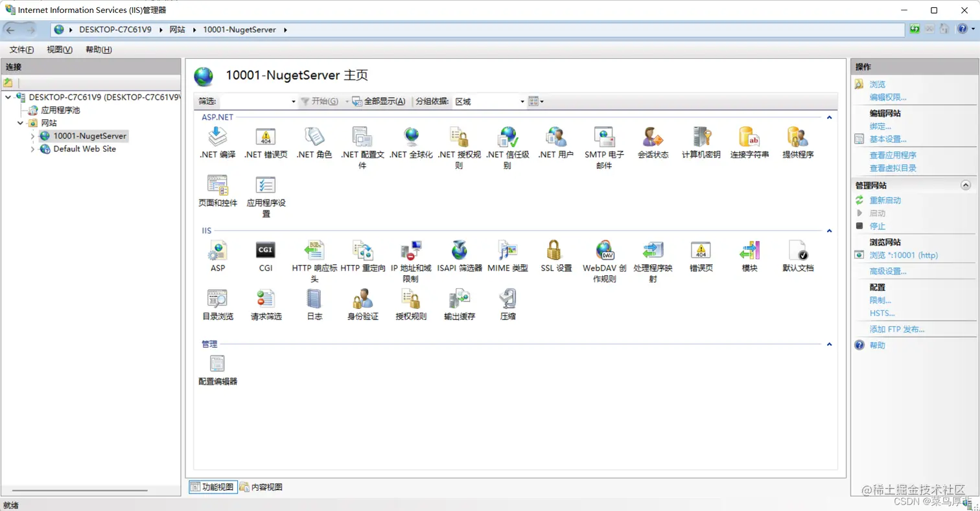Image resolution: width=980 pixels, height=511 pixels.
Task: Click 浏览 *:10001 (http) link
Action: tap(904, 255)
